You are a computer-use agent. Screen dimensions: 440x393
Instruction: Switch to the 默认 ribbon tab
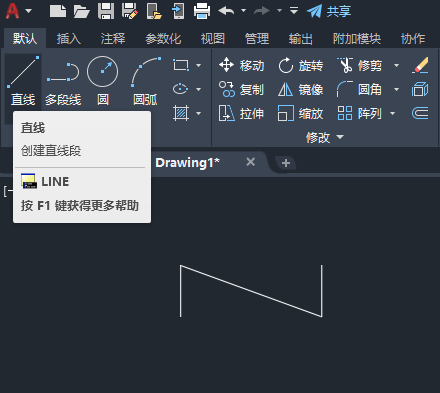25,39
